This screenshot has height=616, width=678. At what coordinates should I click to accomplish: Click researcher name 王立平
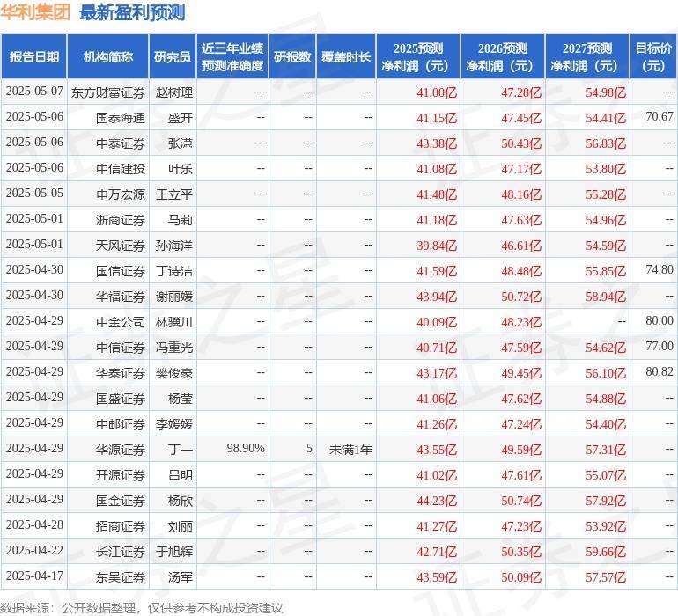coord(174,194)
